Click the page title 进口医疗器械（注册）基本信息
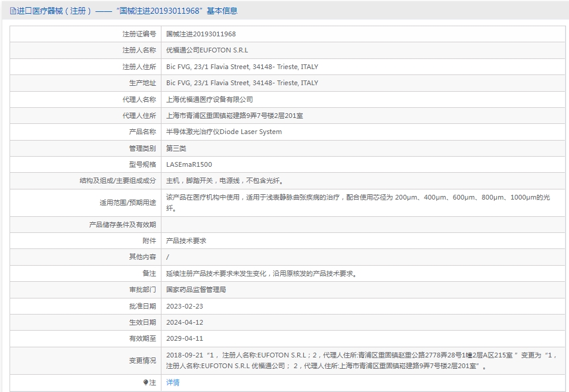Screen dimensions: 569x392 127,11
